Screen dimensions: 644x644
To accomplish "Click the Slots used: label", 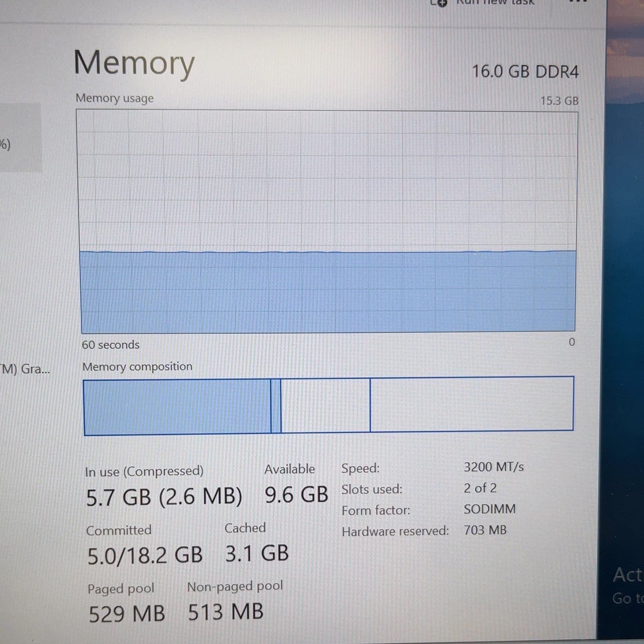I will pyautogui.click(x=372, y=489).
